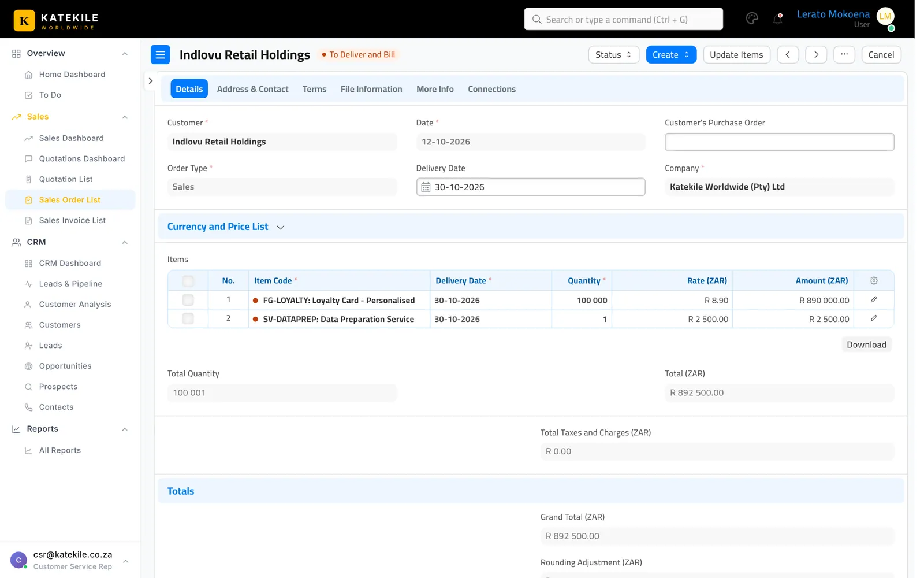Download the items table
Viewport: 924px width, 578px height.
866,344
